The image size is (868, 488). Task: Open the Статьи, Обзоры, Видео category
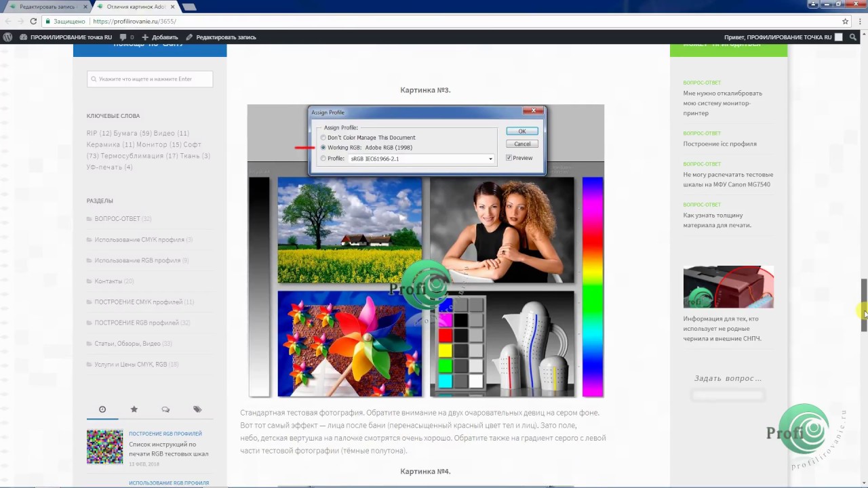click(x=133, y=344)
